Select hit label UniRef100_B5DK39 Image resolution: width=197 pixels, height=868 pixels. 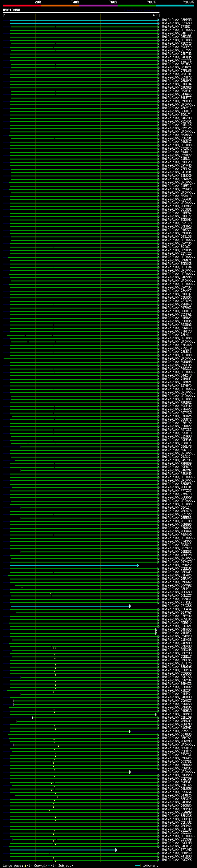[177, 101]
